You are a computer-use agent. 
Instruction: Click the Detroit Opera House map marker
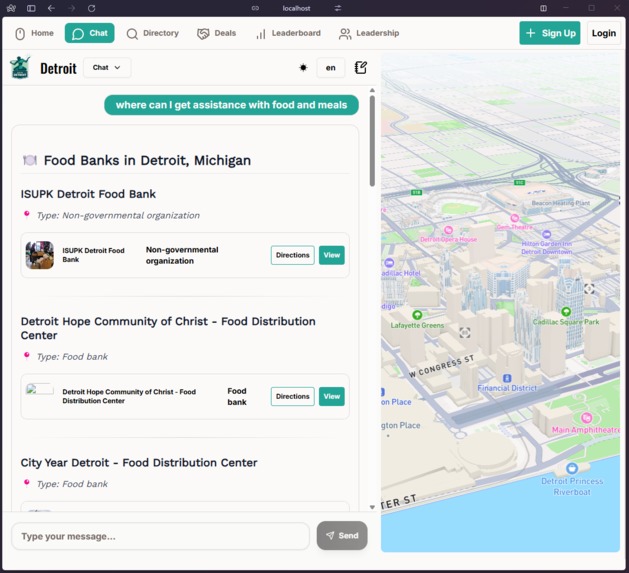point(448,230)
